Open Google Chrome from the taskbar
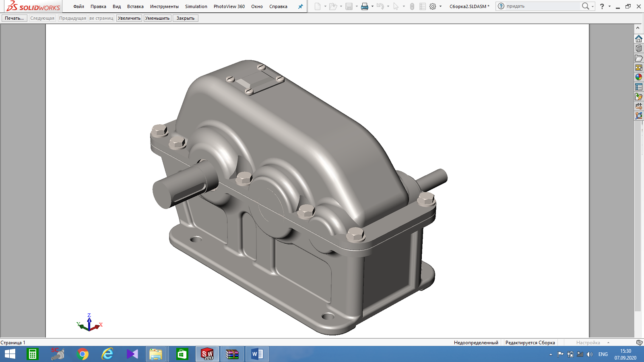Screen dimensions: 644x362 click(83, 354)
